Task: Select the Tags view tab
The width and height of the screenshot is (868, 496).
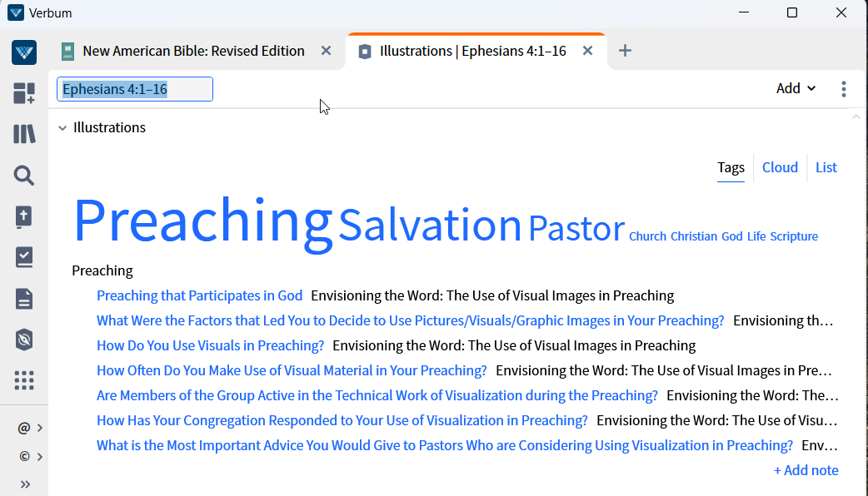Action: (x=731, y=167)
